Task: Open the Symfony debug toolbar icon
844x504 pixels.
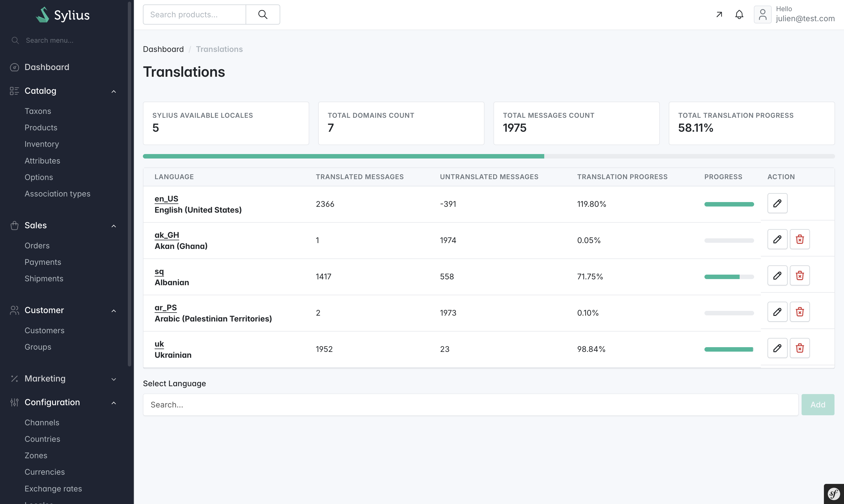Action: click(x=833, y=494)
